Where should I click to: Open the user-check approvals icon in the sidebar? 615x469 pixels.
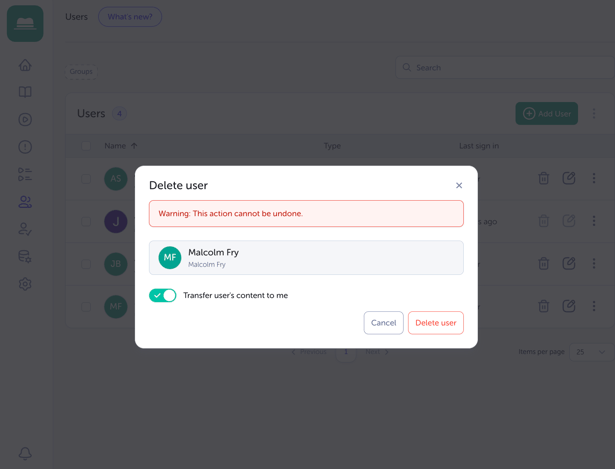[x=25, y=229]
